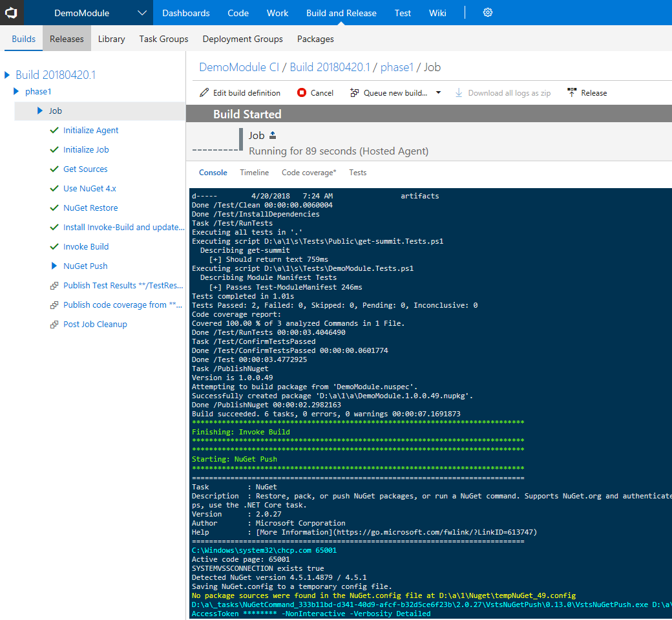Click the pencil icon for Edit build definition
The width and height of the screenshot is (672, 620).
coord(204,92)
